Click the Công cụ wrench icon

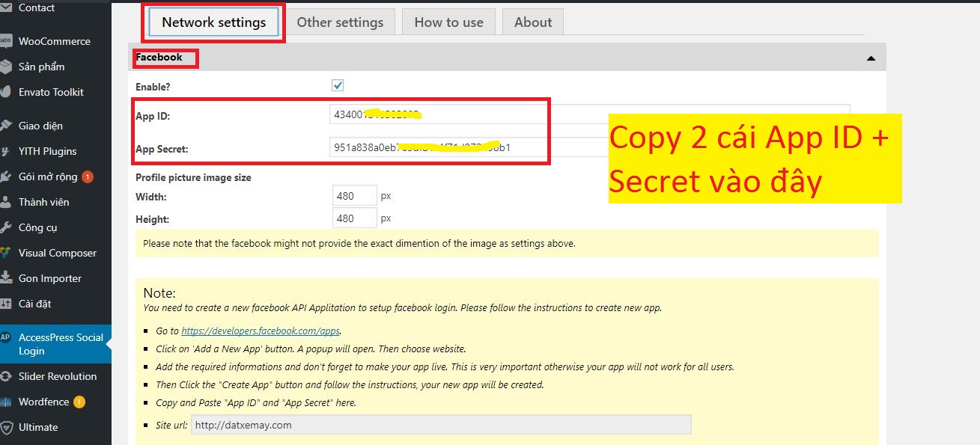click(x=6, y=227)
